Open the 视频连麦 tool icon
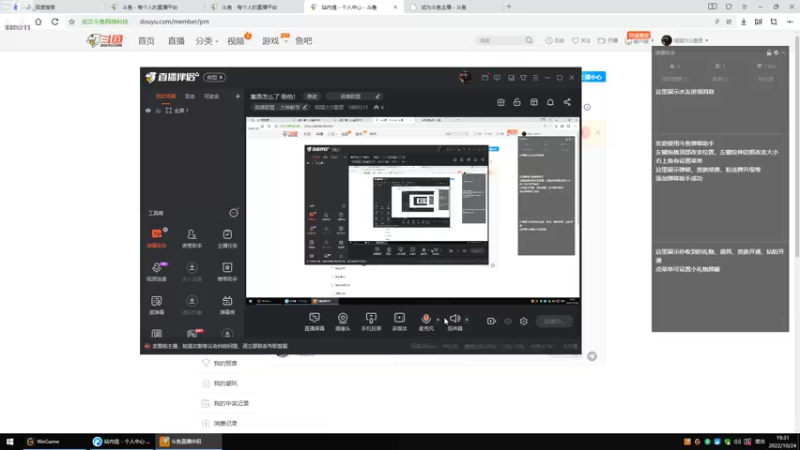Screen dimensions: 800x450 pos(157,271)
